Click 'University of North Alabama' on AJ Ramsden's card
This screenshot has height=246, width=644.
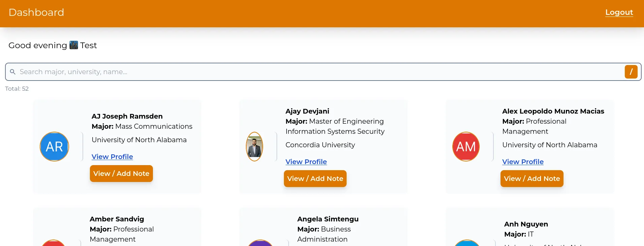(x=139, y=140)
